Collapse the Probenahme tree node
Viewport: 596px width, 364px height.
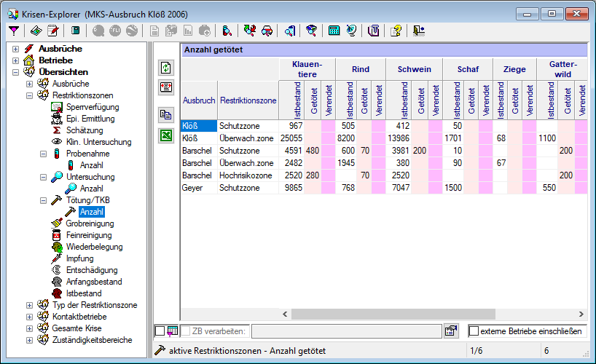pyautogui.click(x=43, y=154)
